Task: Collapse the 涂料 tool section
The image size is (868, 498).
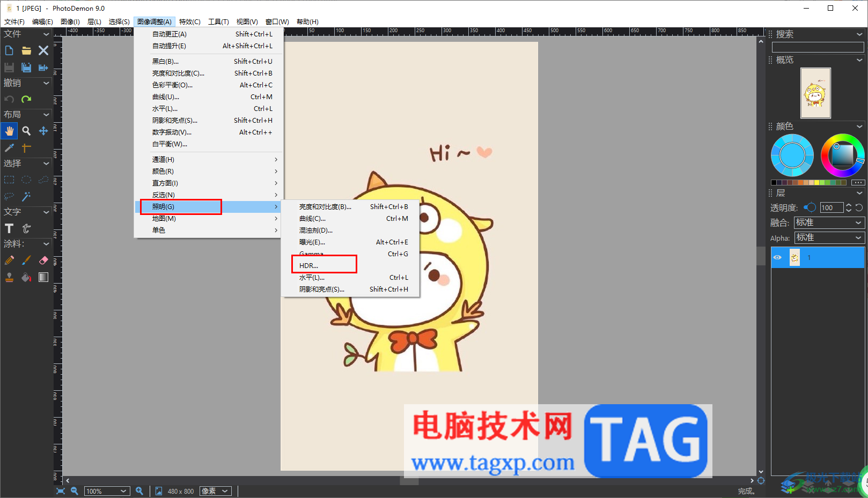Action: pyautogui.click(x=46, y=244)
